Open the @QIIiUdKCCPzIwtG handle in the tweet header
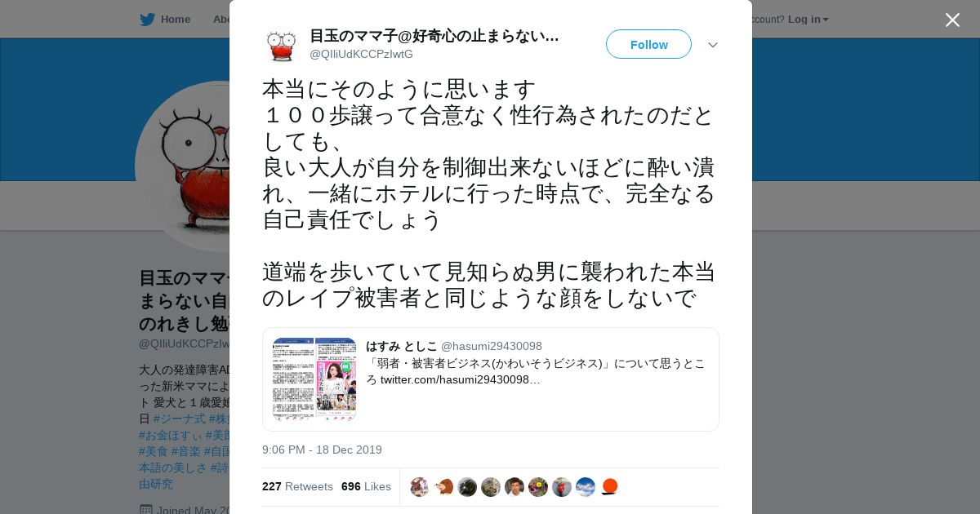980x514 pixels. (361, 54)
